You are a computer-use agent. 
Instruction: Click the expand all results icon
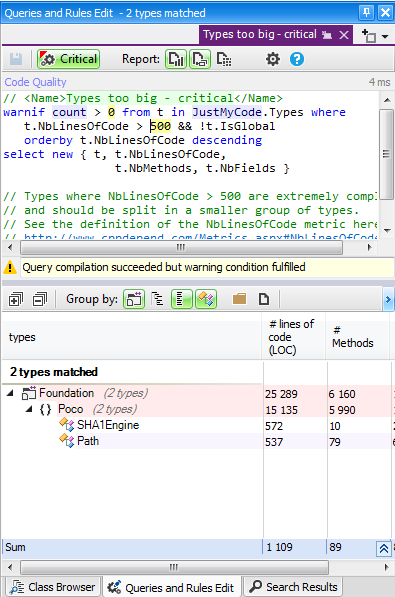pos(16,299)
